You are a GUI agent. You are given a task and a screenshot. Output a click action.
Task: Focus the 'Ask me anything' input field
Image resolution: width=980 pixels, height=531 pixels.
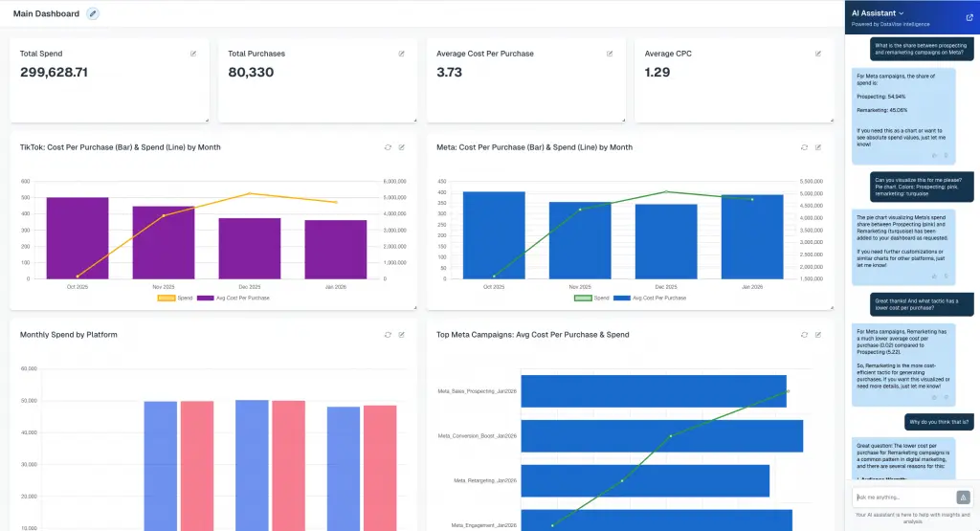pos(900,498)
